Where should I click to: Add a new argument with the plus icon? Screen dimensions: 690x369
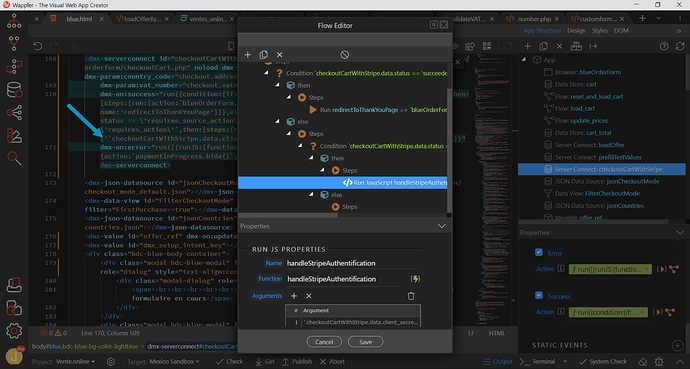click(294, 296)
